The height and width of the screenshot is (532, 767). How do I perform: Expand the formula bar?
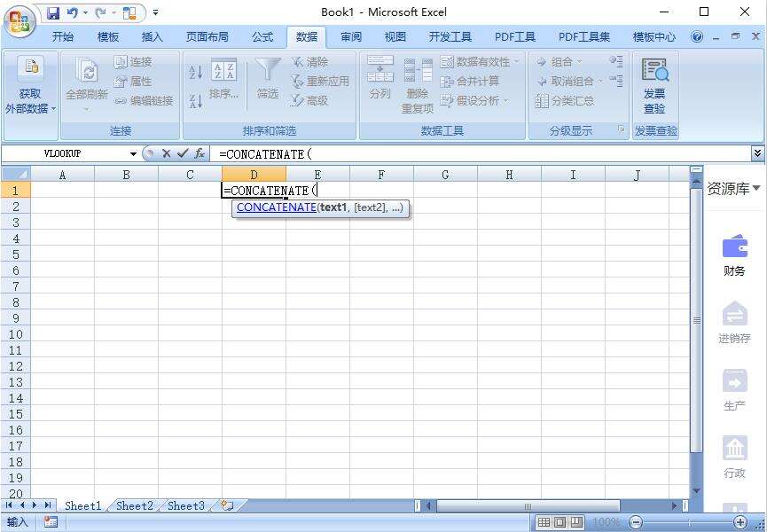pos(758,154)
